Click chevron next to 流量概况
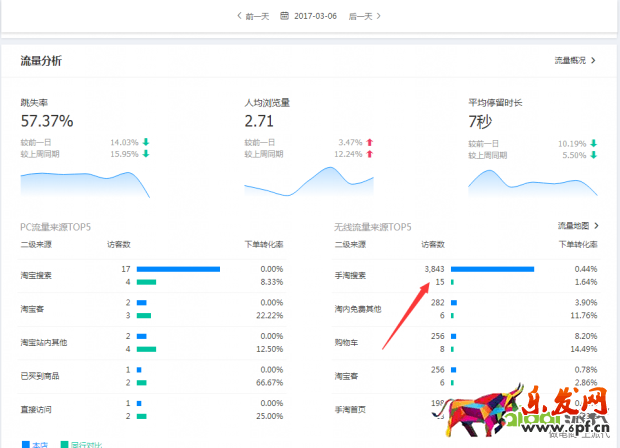 [593, 60]
